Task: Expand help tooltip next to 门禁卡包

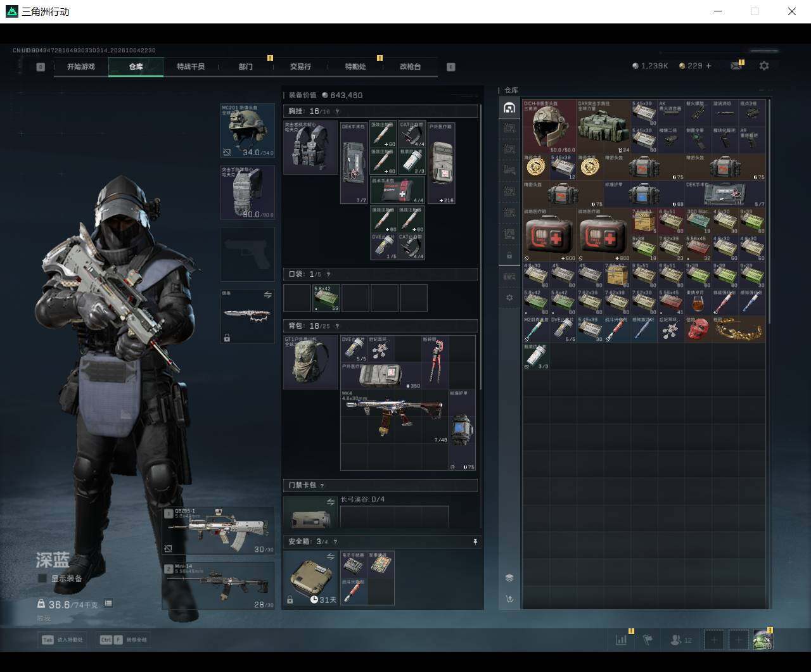Action: tap(322, 486)
